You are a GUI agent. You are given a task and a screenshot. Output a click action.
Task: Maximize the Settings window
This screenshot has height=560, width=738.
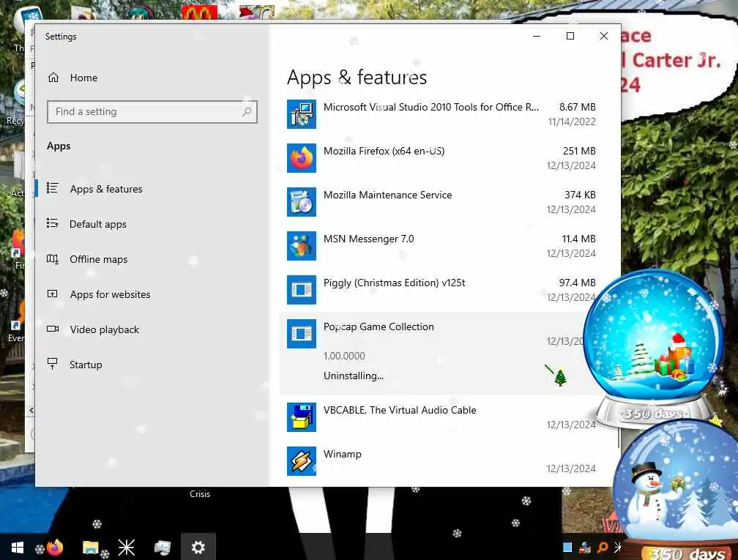point(570,37)
